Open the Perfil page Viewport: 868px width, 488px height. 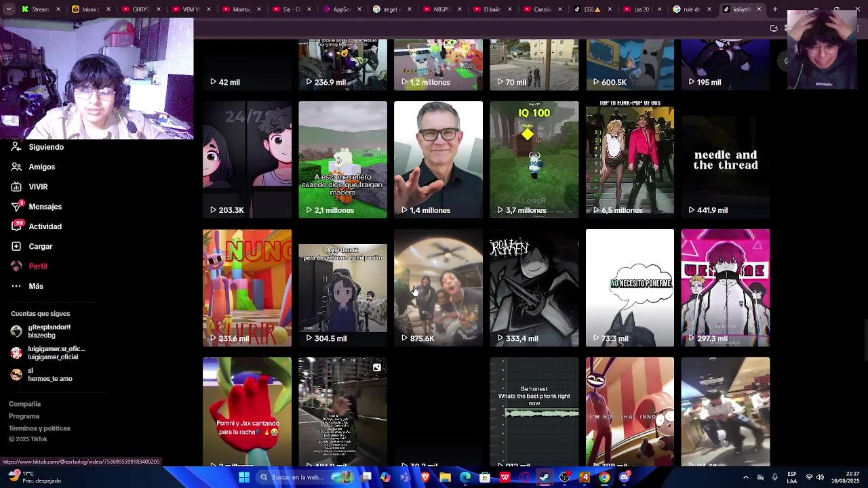coord(38,266)
